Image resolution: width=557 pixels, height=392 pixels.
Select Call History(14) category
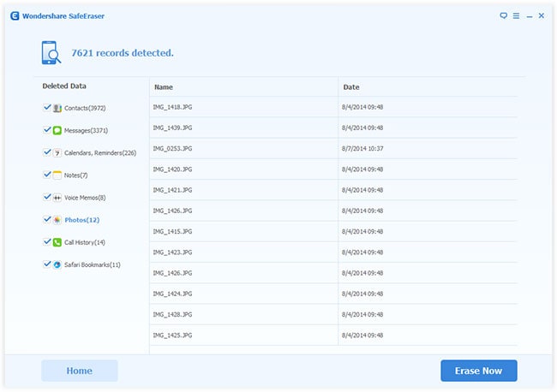pos(85,242)
